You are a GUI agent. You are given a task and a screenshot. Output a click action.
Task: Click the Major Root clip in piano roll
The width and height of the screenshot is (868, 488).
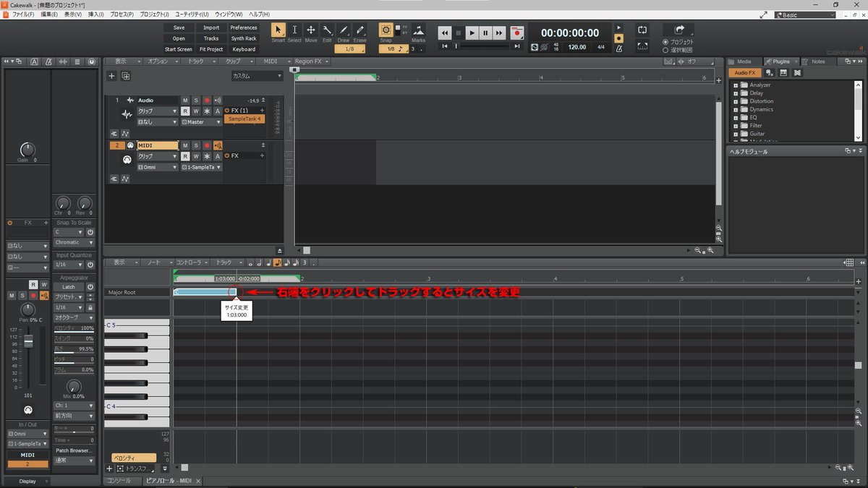click(x=205, y=292)
